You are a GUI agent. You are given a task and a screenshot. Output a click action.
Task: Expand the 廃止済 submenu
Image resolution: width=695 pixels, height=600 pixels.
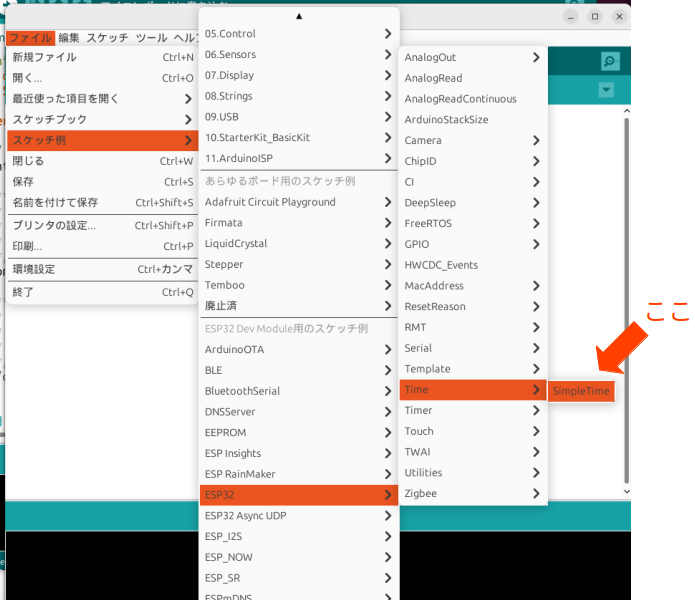click(299, 306)
